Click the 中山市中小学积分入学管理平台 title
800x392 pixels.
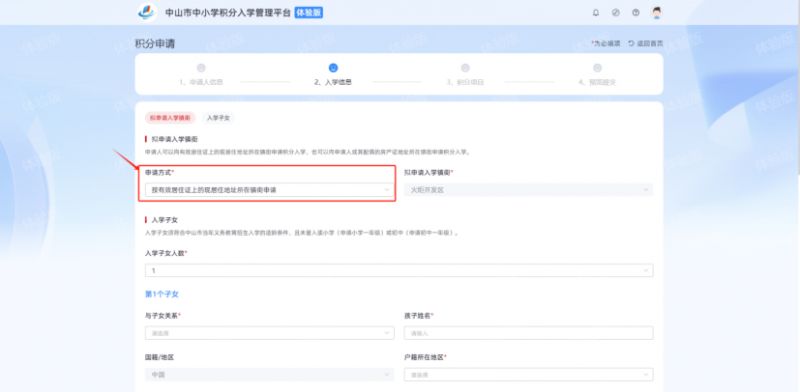(x=228, y=13)
